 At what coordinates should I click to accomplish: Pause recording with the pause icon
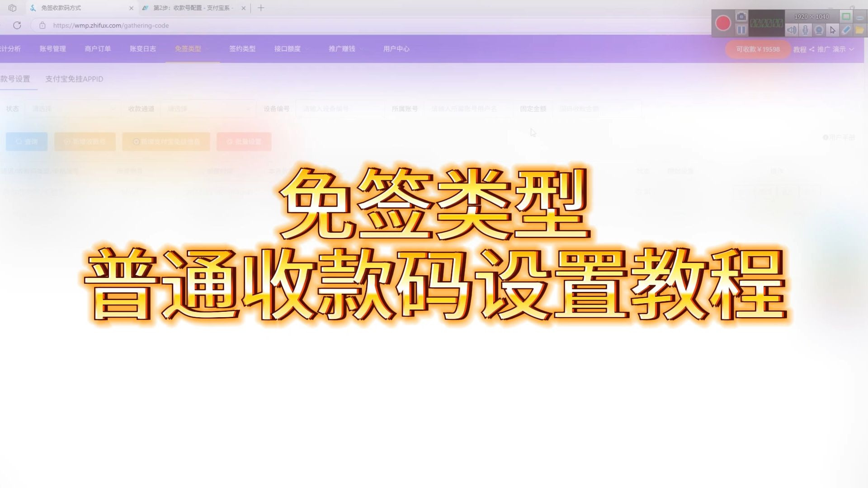(x=741, y=30)
